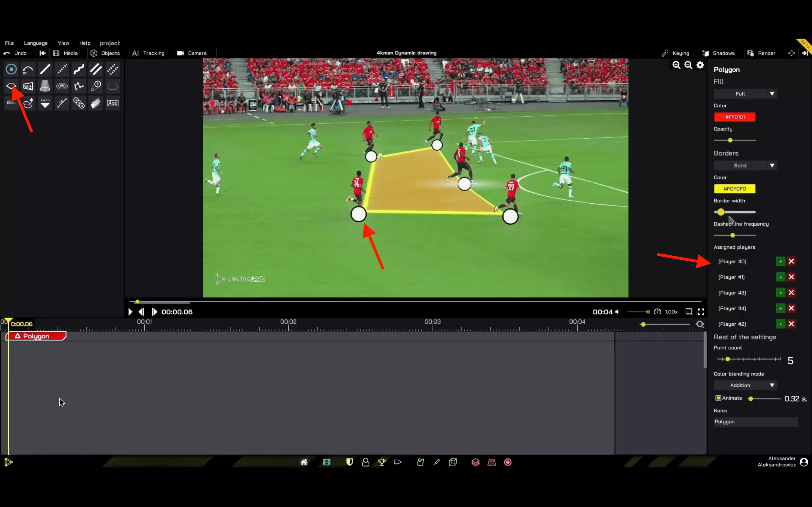Click the zoom-in magnifier above video
Viewport: 812px width, 507px height.
point(676,65)
